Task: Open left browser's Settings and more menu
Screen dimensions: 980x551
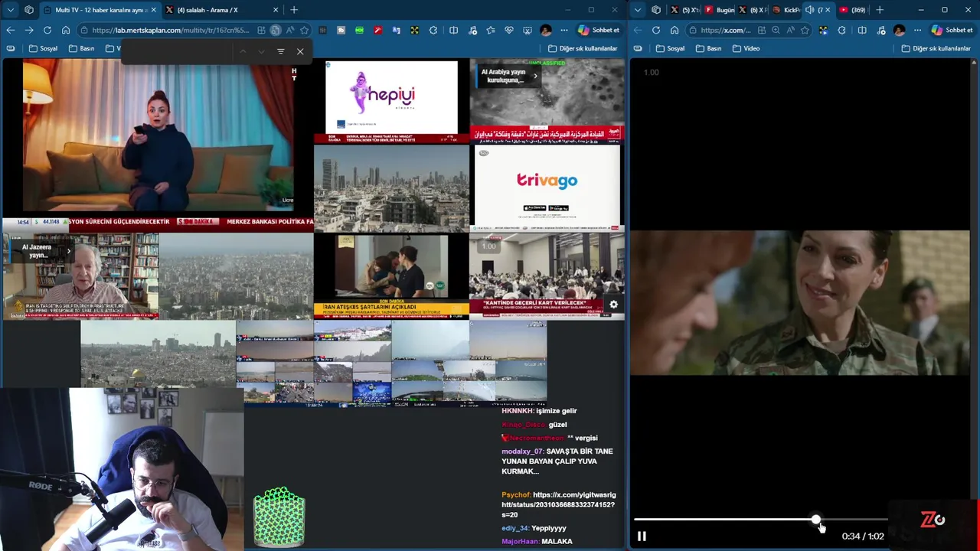Action: click(x=564, y=30)
